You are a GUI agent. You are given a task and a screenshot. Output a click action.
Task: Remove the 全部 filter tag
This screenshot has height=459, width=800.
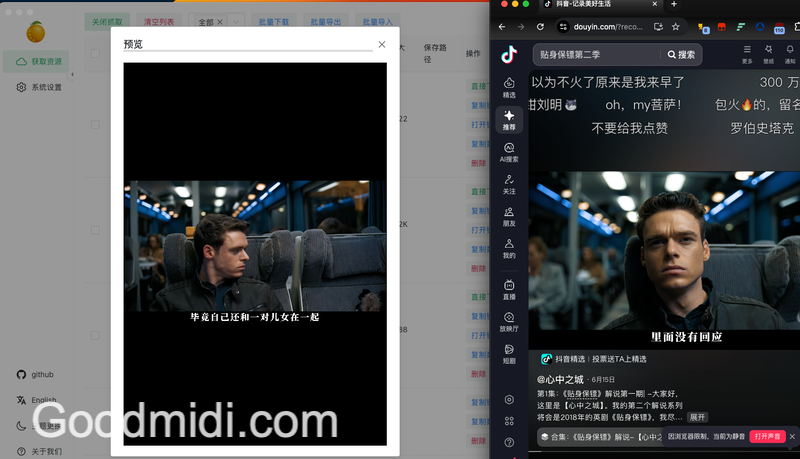219,22
